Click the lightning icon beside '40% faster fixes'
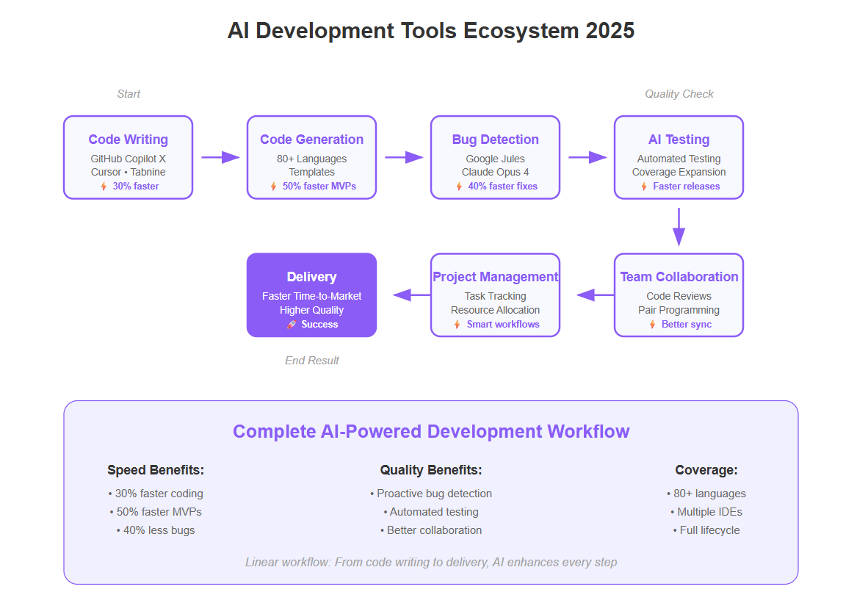 click(459, 187)
